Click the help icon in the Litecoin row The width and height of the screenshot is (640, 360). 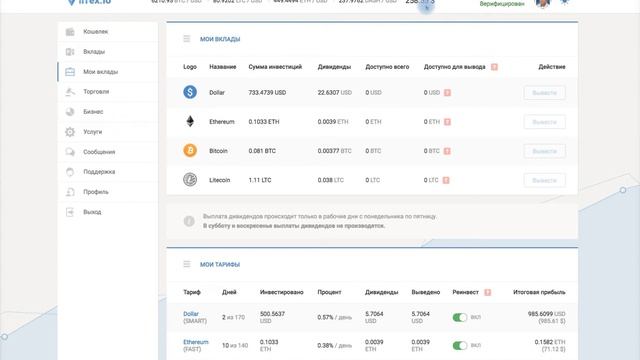446,180
